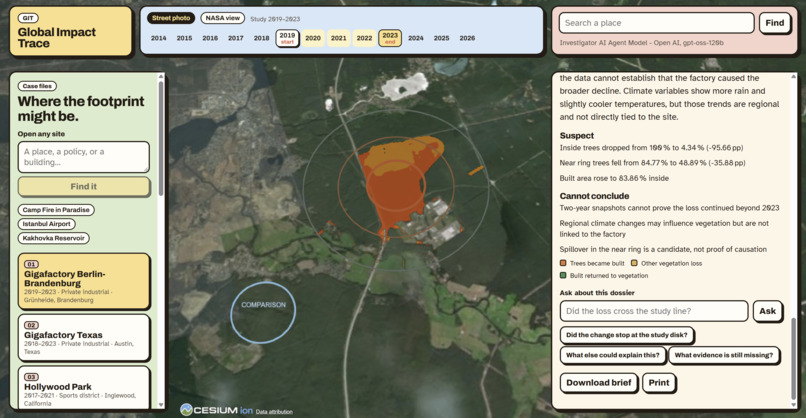Ask 'What evidence is still missing?'
Screen dimensions: 806x418
point(724,355)
